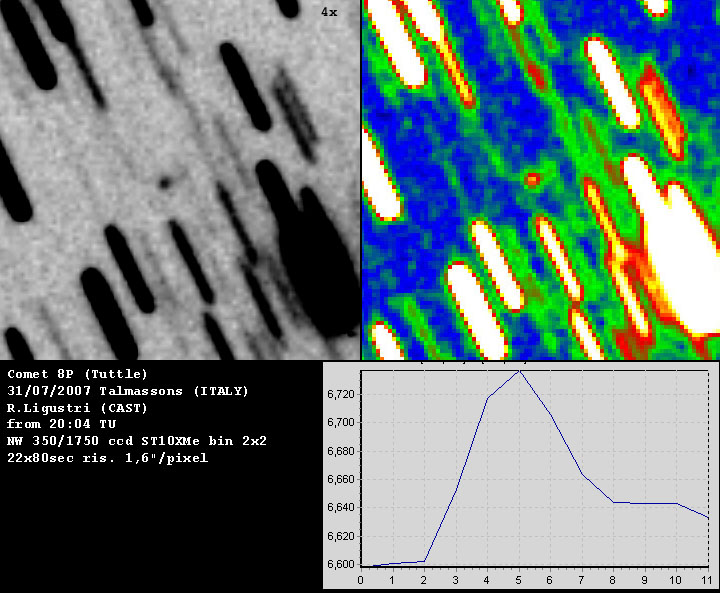Click the orange star trail in false-color image
720x593 pixels.
click(662, 110)
